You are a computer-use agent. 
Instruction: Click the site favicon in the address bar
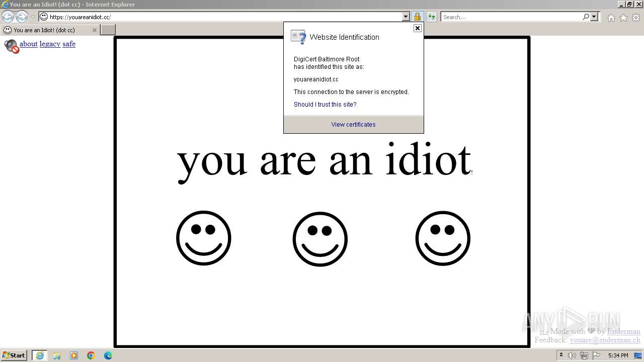pyautogui.click(x=44, y=17)
